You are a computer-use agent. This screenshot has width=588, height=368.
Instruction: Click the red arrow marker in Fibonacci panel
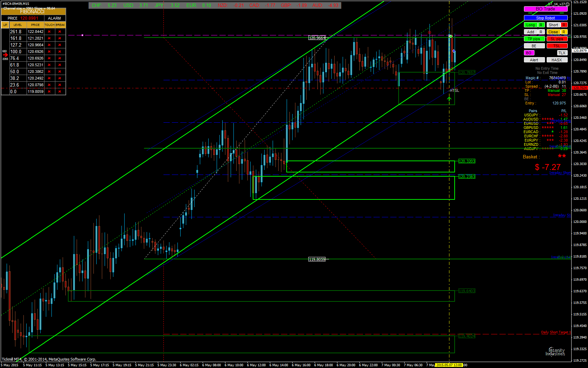5,55
